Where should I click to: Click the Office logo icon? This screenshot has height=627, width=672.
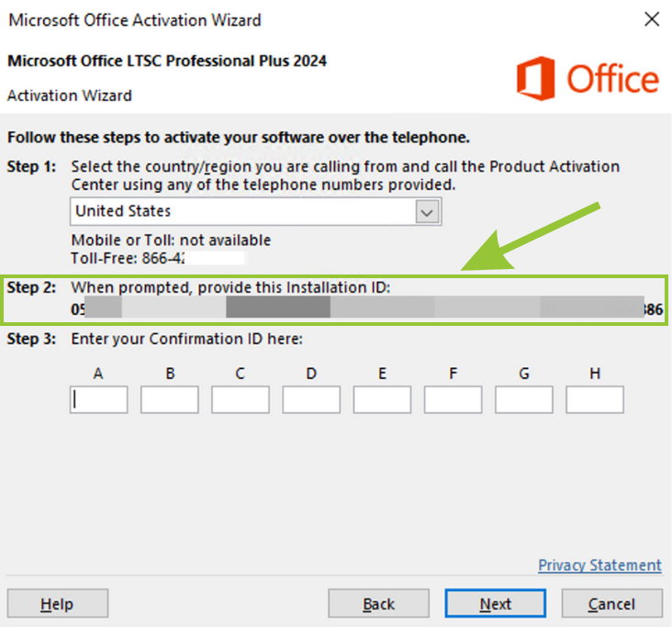pyautogui.click(x=536, y=78)
